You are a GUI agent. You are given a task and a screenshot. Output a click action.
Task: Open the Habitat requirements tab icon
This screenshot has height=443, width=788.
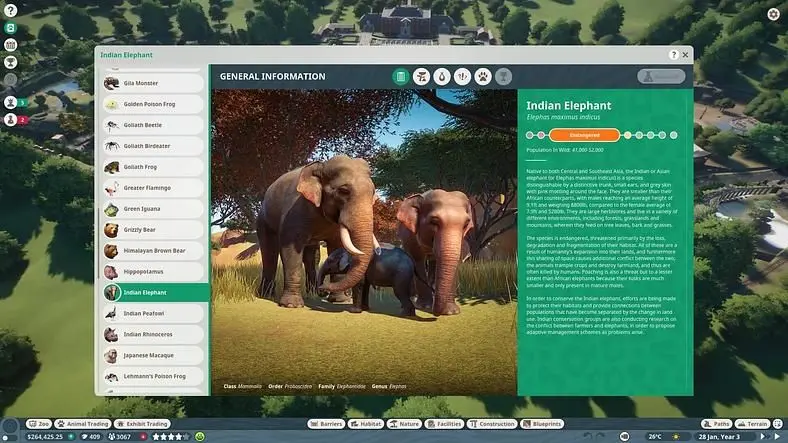(422, 76)
